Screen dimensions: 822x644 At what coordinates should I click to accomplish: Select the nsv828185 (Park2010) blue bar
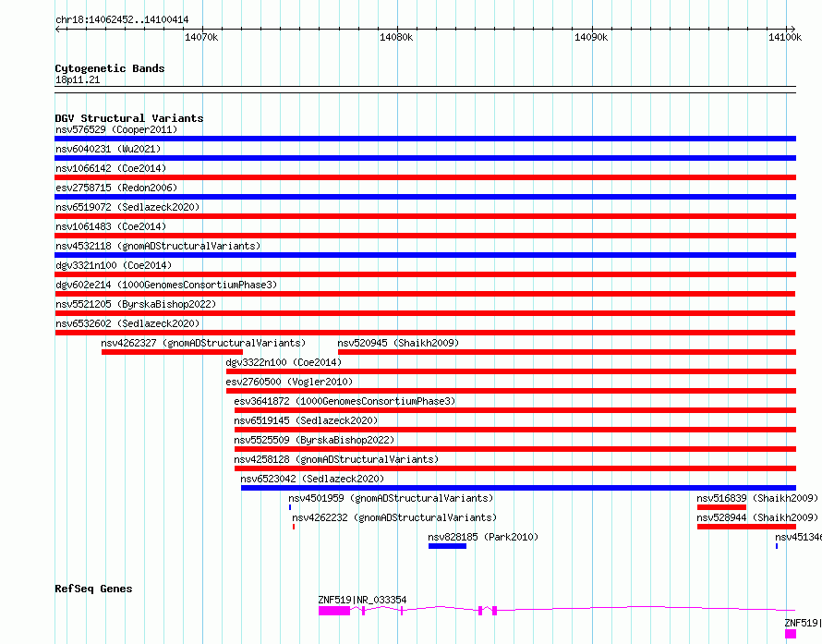tap(447, 546)
